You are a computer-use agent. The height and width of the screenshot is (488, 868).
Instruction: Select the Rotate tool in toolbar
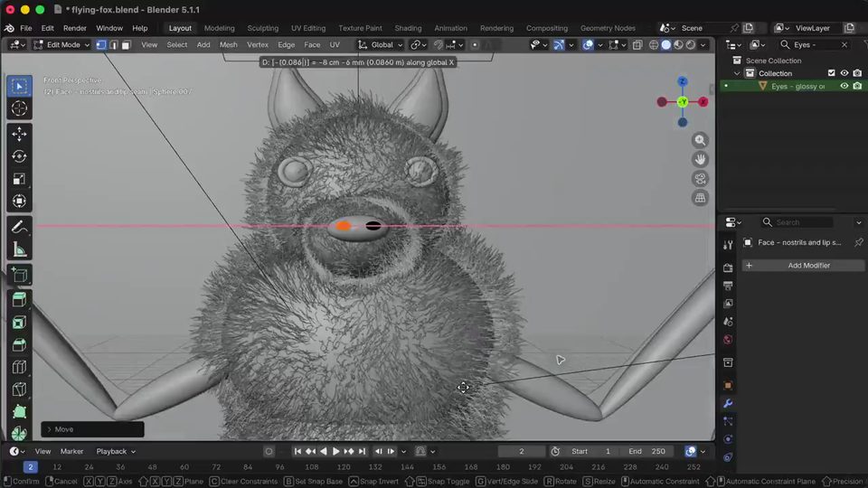(x=19, y=156)
